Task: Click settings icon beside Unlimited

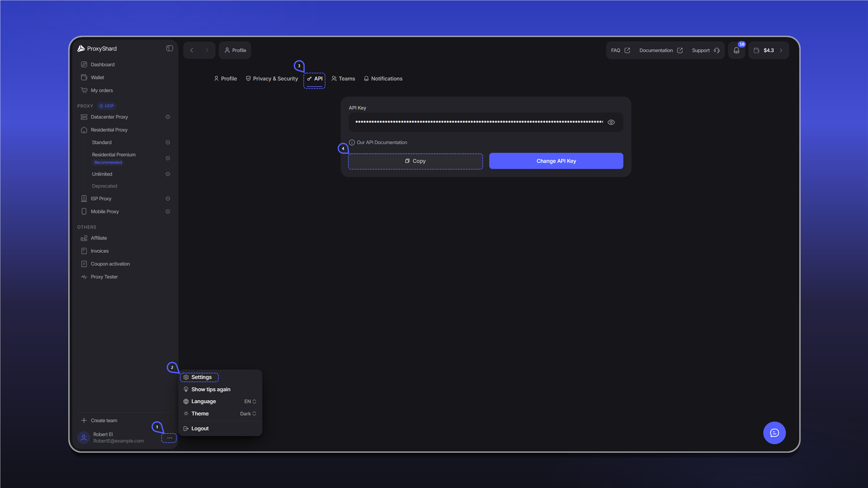Action: [x=168, y=174]
